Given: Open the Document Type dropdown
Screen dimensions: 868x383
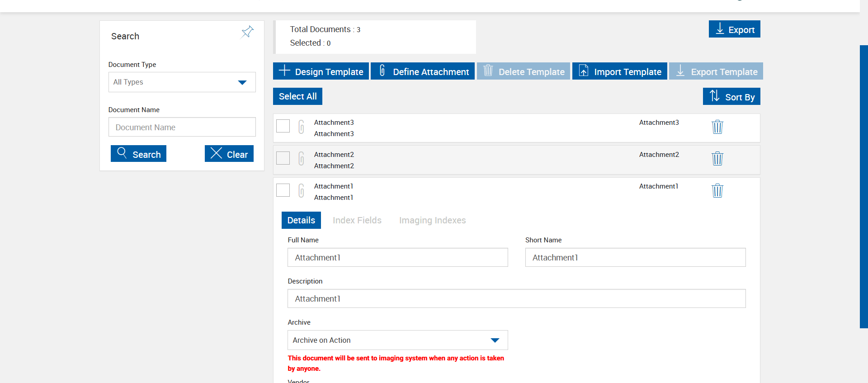Looking at the screenshot, I should [182, 82].
